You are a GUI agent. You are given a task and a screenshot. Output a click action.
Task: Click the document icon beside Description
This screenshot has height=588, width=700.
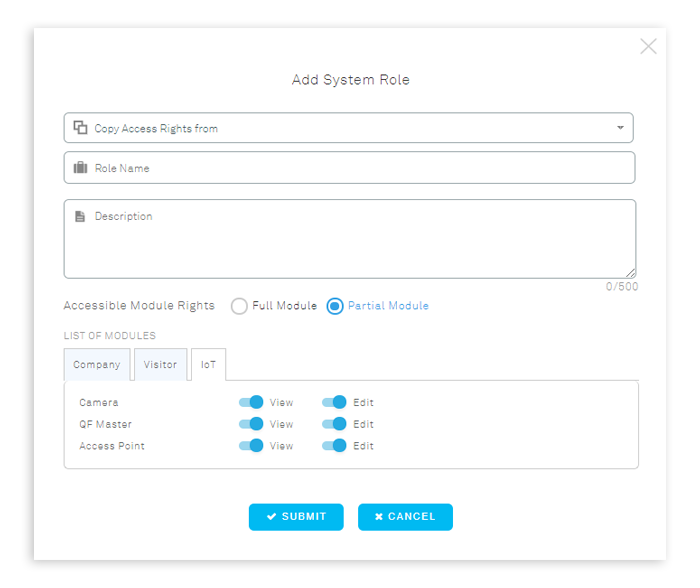80,217
